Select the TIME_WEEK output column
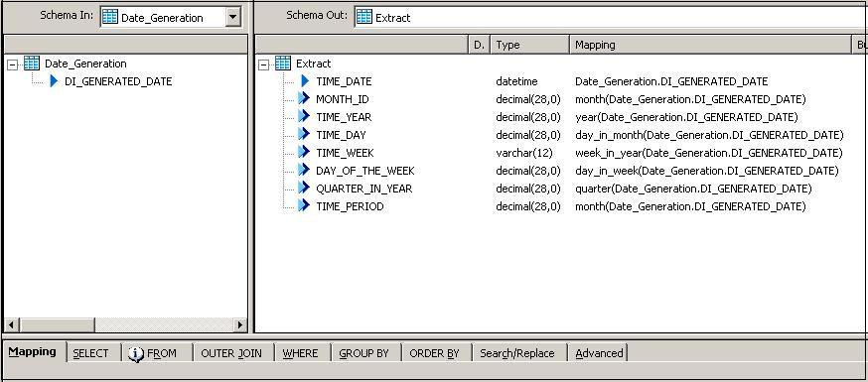This screenshot has width=868, height=382. pos(345,153)
